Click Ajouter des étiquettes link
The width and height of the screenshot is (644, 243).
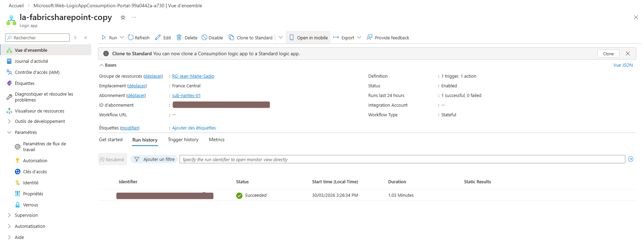(x=194, y=128)
